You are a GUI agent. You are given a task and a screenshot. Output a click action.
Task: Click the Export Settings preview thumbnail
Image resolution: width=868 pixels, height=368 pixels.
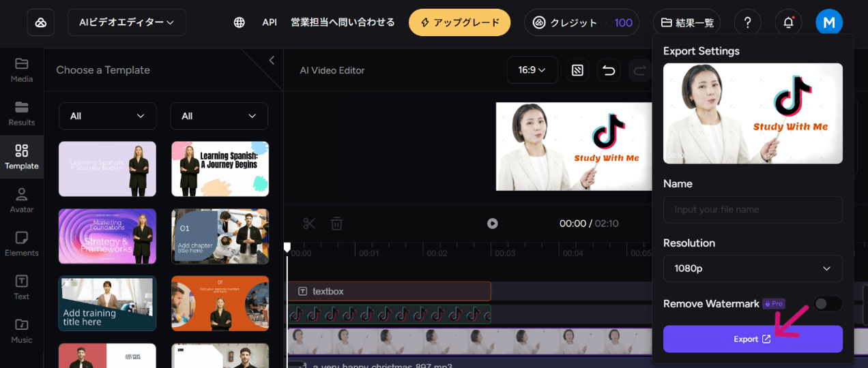click(753, 113)
